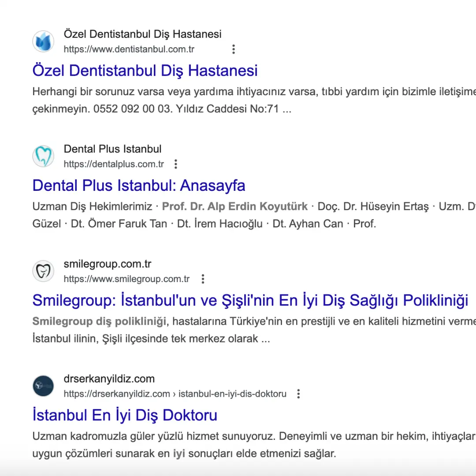Click the istanbul-en-iyi-dis-doktoru breadcrumb segment
This screenshot has width=476, height=476.
click(x=231, y=394)
